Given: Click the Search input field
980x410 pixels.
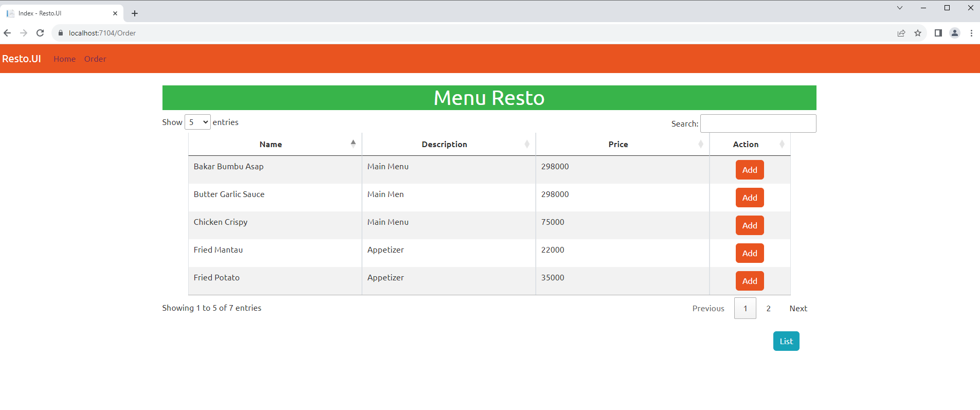Looking at the screenshot, I should tap(758, 123).
